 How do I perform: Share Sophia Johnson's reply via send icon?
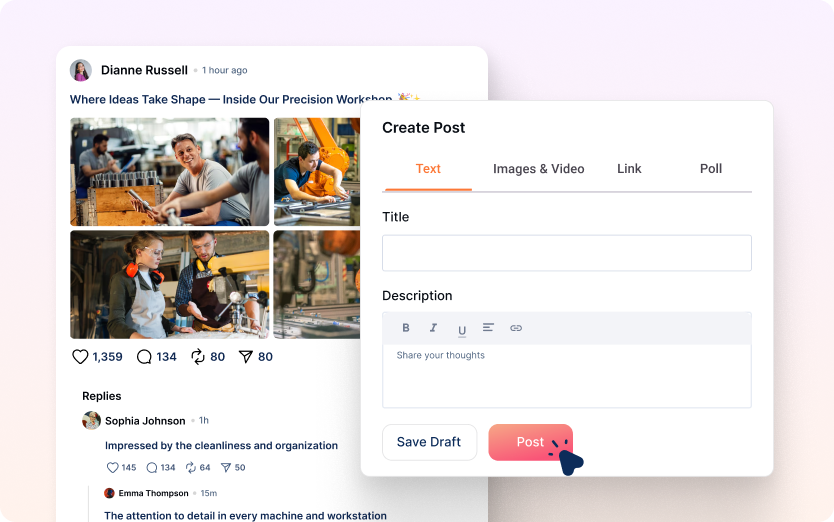tap(226, 467)
